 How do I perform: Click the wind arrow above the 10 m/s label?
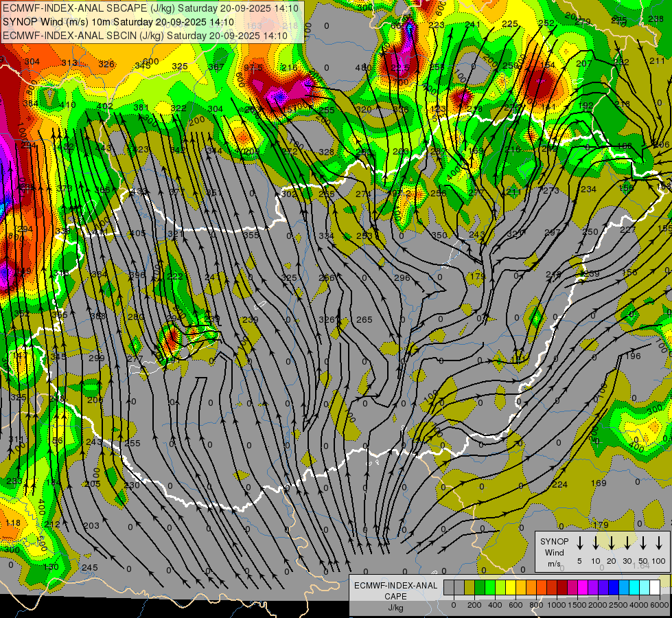coord(595,543)
